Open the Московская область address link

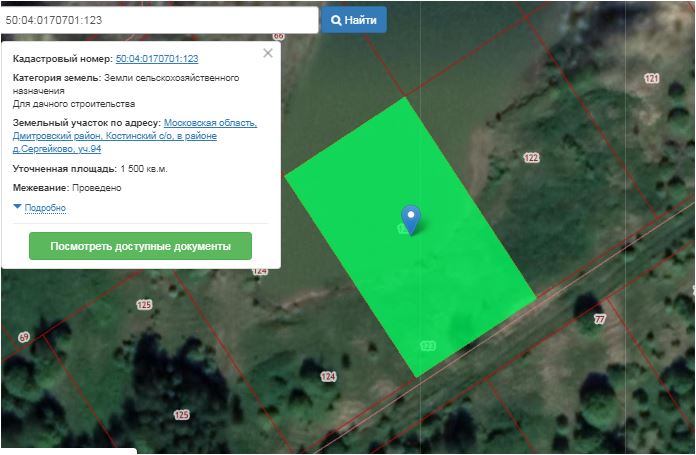click(x=210, y=123)
